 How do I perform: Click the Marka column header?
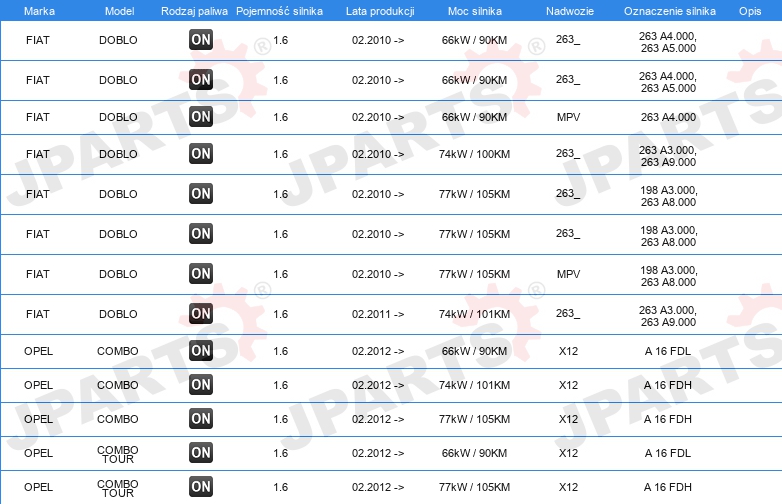pyautogui.click(x=39, y=11)
